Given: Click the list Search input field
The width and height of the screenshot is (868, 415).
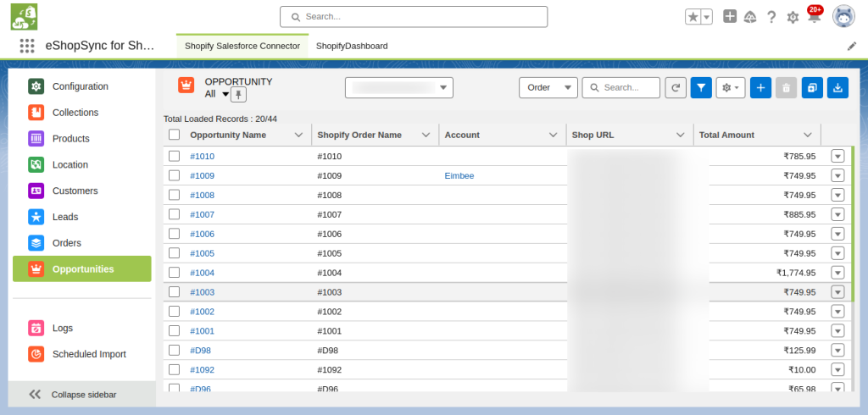Looking at the screenshot, I should click(x=621, y=87).
